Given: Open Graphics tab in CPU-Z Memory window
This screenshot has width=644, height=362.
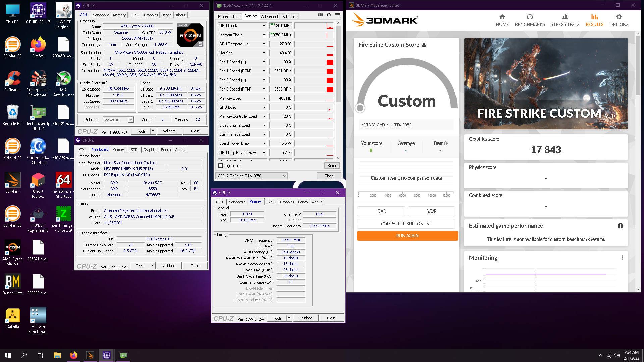Looking at the screenshot, I should point(287,202).
